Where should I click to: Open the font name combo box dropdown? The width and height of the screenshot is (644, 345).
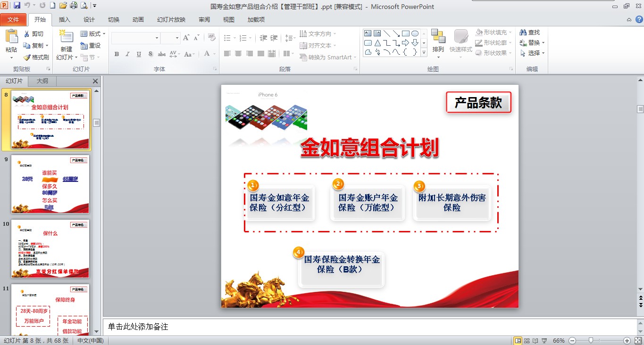(157, 38)
